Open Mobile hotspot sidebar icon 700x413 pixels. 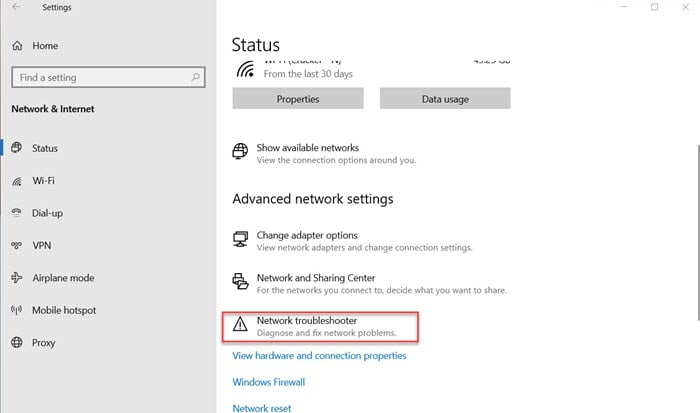(x=17, y=310)
